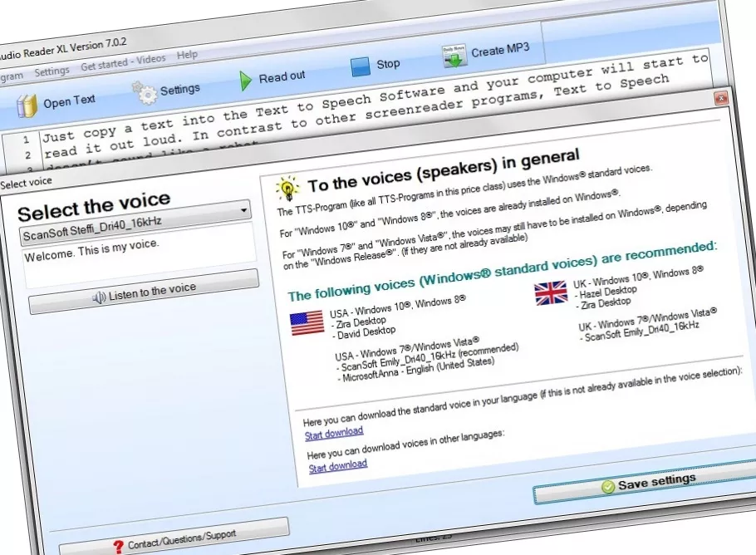The image size is (756, 555).
Task: Click the Create MP3 toolbar icon
Action: 454,56
